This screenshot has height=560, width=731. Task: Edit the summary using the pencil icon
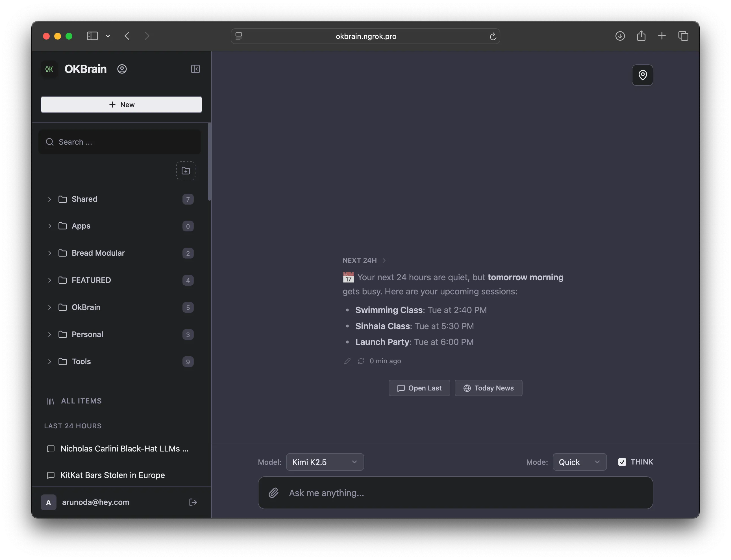point(347,361)
